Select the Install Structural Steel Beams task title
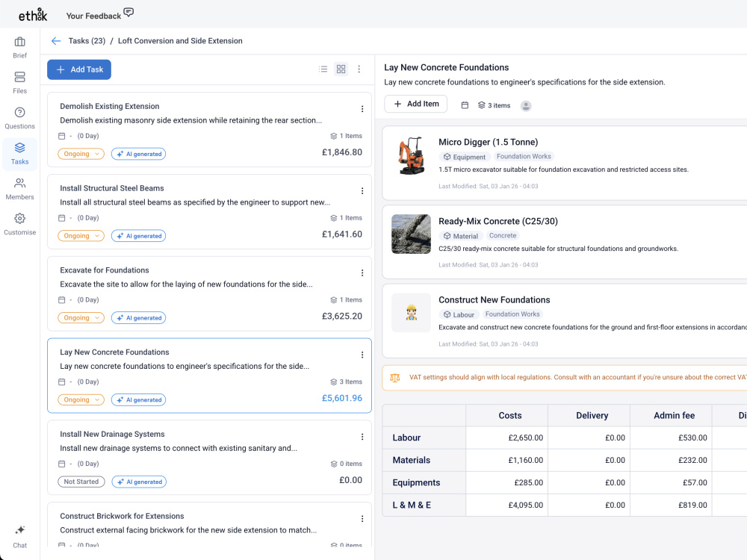 point(112,188)
